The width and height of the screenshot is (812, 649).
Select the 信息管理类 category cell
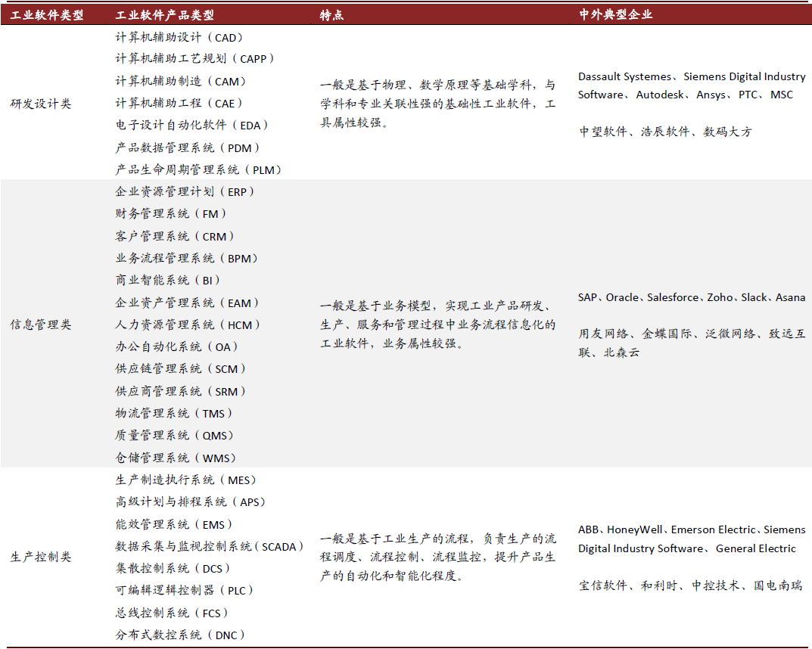coord(40,324)
